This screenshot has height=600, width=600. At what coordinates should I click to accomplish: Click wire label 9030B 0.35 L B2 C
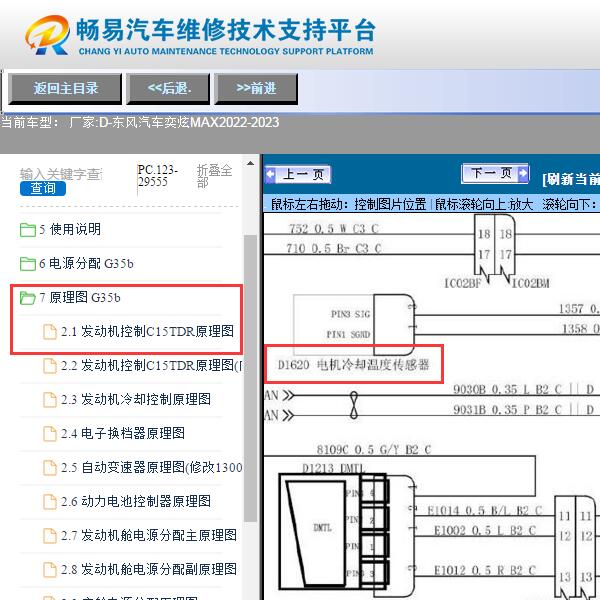click(507, 390)
